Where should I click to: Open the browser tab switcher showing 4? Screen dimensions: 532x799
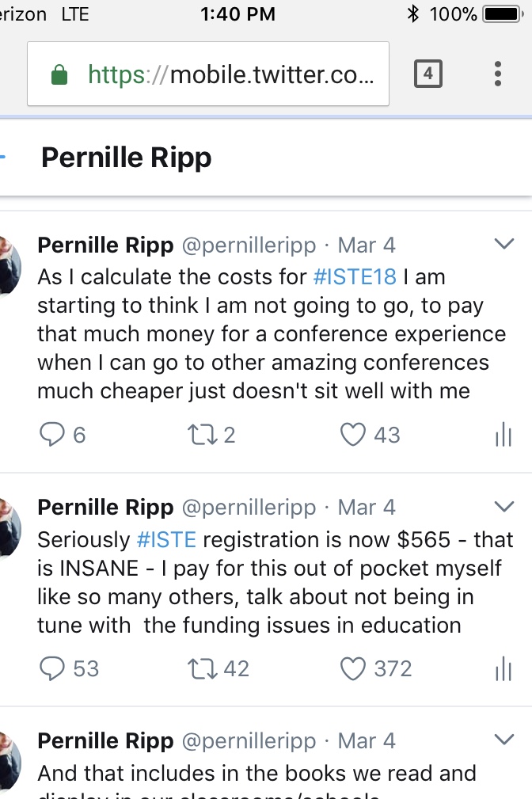click(x=427, y=74)
